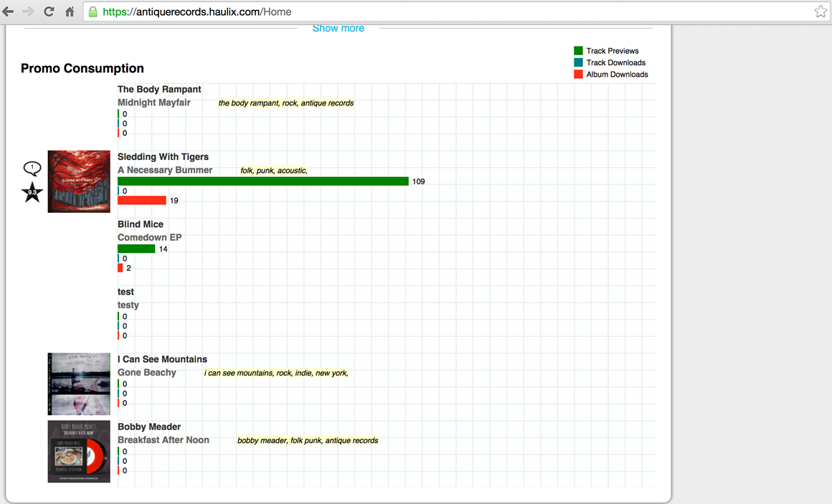832x504 pixels.
Task: Click the address bar URL field
Action: click(430, 11)
